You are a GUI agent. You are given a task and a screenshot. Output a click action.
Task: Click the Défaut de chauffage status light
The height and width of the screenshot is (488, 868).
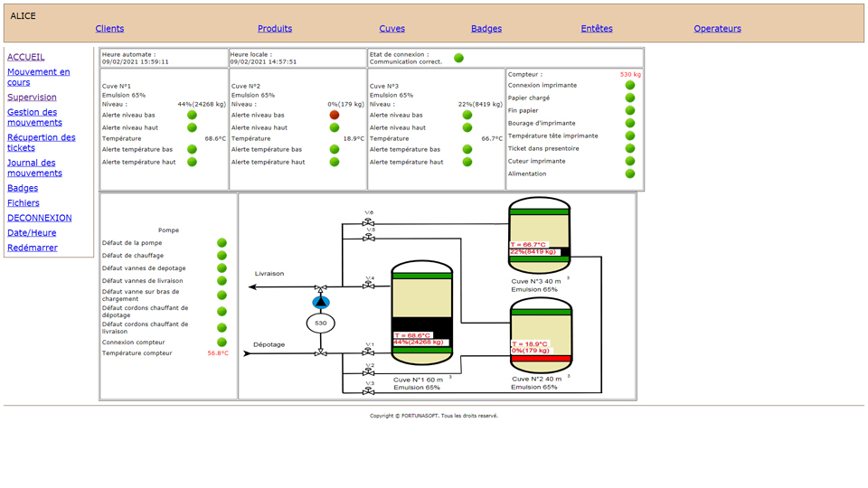222,256
